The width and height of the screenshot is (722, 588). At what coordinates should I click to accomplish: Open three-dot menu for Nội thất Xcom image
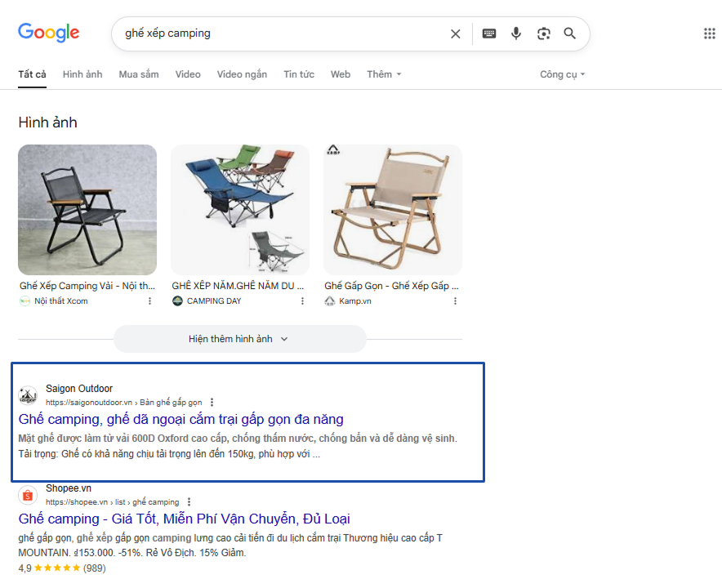point(149,301)
